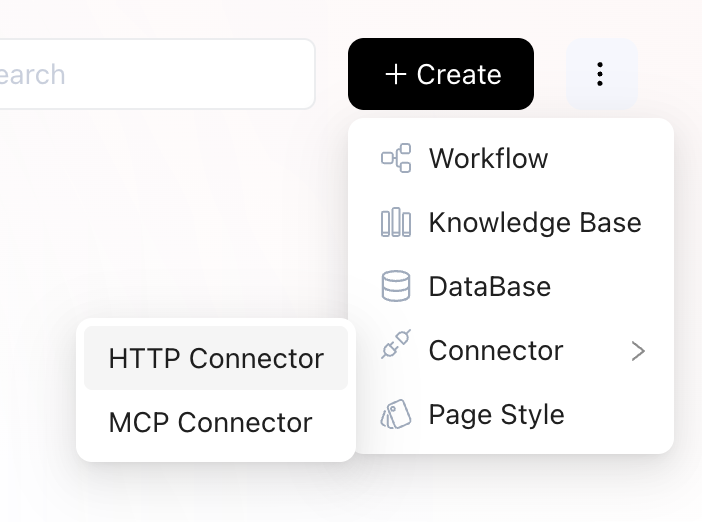The width and height of the screenshot is (702, 522).
Task: Click the Page Style swatches icon
Action: tap(396, 414)
